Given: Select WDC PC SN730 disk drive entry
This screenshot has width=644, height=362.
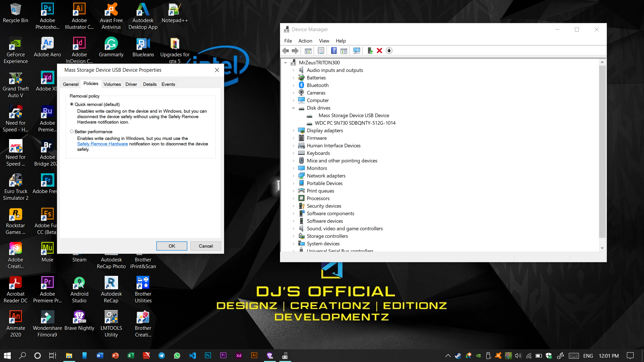Looking at the screenshot, I should 355,123.
